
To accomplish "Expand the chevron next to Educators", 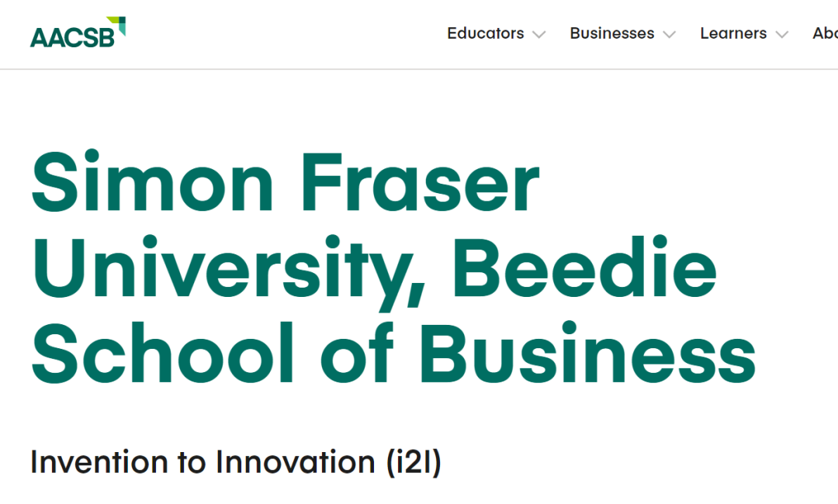I will 539,34.
